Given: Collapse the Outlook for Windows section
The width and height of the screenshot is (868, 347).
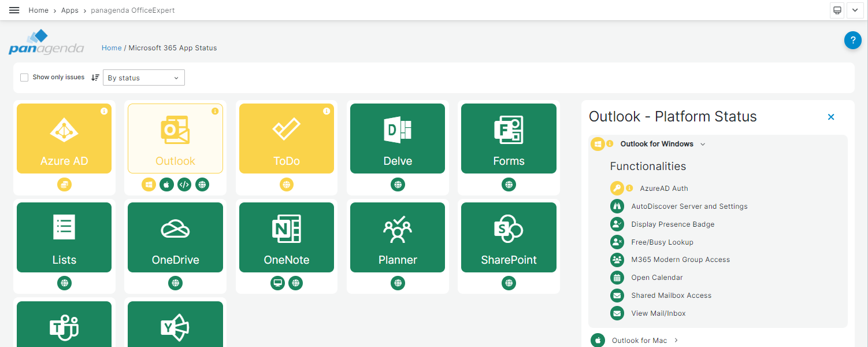Looking at the screenshot, I should tap(703, 144).
